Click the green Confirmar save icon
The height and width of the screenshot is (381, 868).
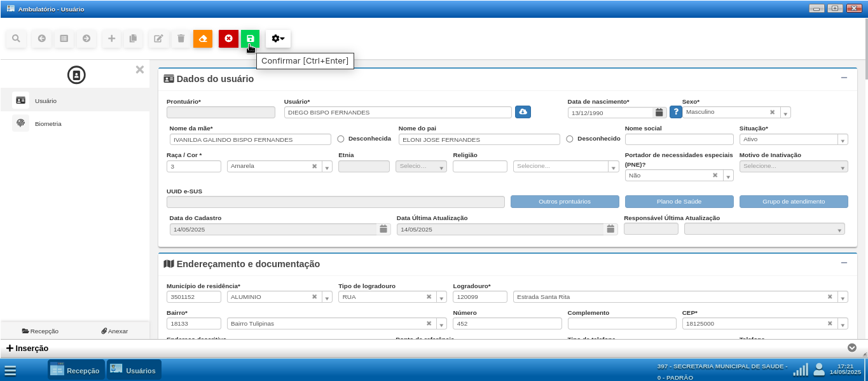tap(250, 39)
